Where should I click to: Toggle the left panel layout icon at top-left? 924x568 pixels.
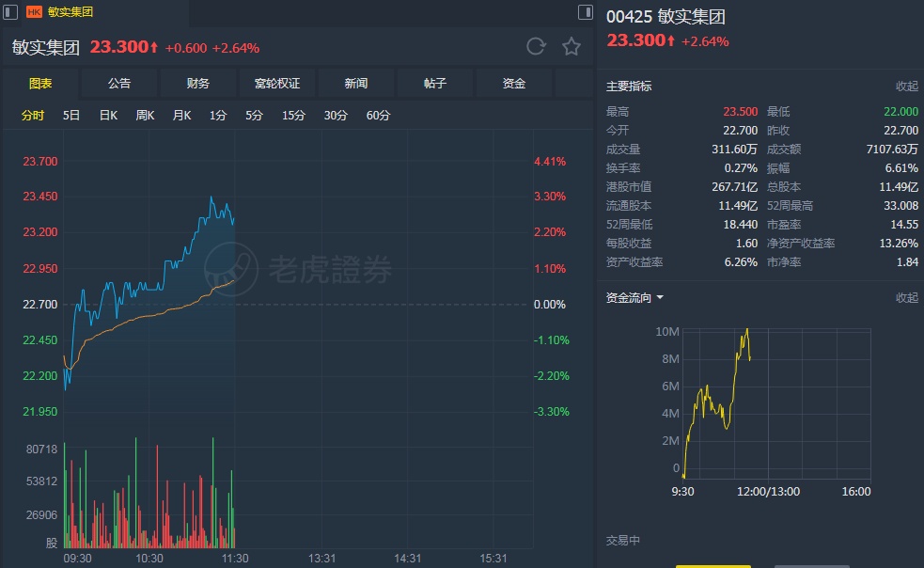click(x=11, y=12)
